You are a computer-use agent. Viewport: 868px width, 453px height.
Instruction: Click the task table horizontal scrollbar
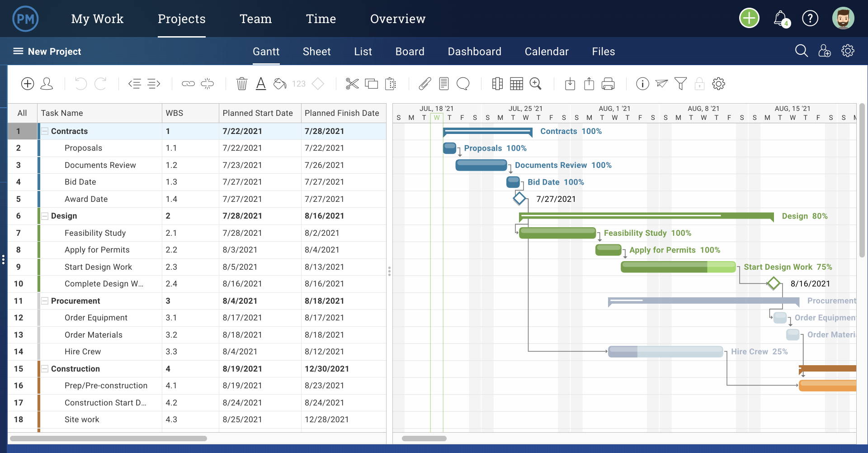click(x=108, y=439)
